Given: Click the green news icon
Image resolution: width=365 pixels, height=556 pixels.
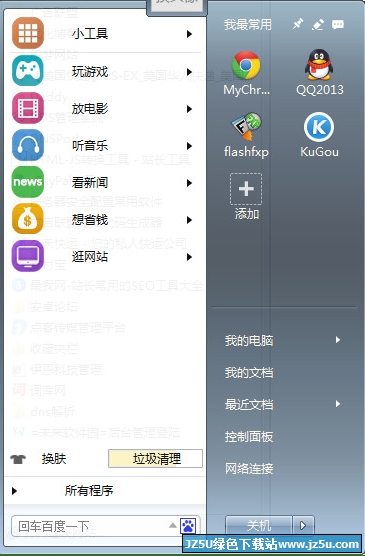Looking at the screenshot, I should click(x=28, y=182).
